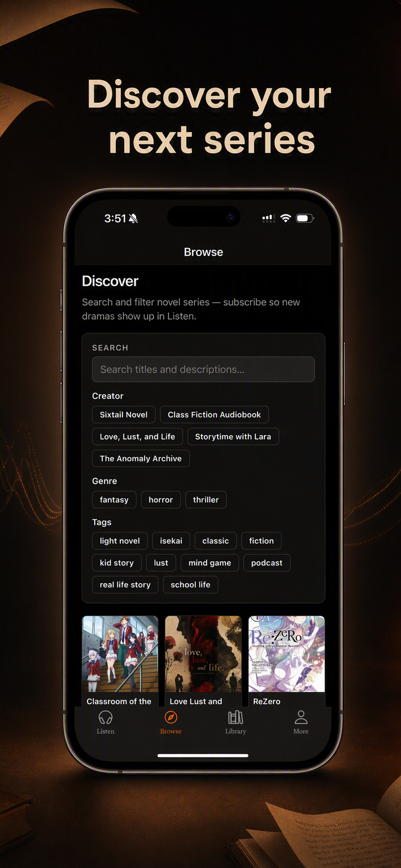Click the 3:51 clock in status bar
The height and width of the screenshot is (868, 401).
click(115, 218)
